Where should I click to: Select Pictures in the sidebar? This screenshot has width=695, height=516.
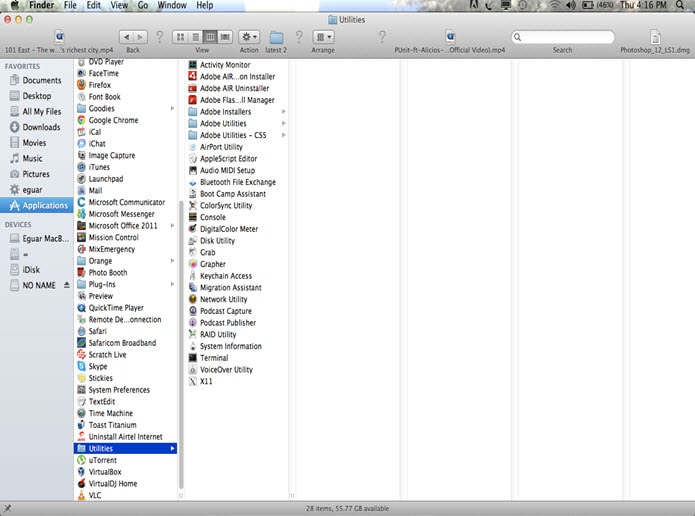36,174
